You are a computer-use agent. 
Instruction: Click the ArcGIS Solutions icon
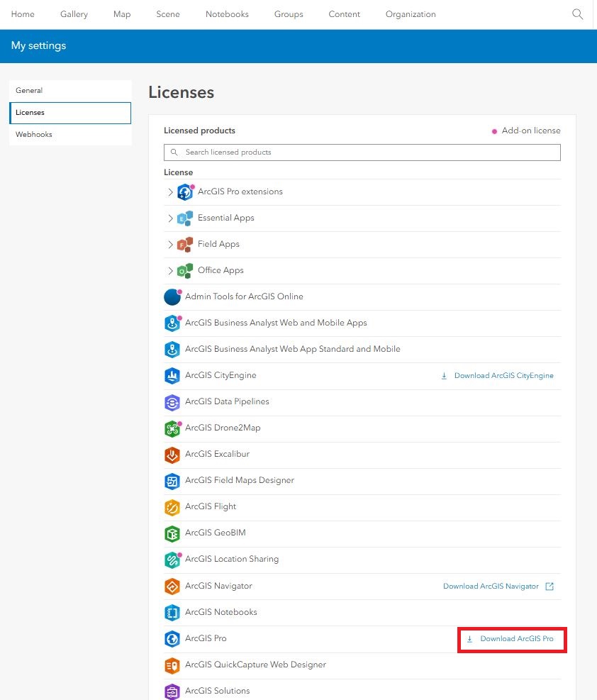172,691
